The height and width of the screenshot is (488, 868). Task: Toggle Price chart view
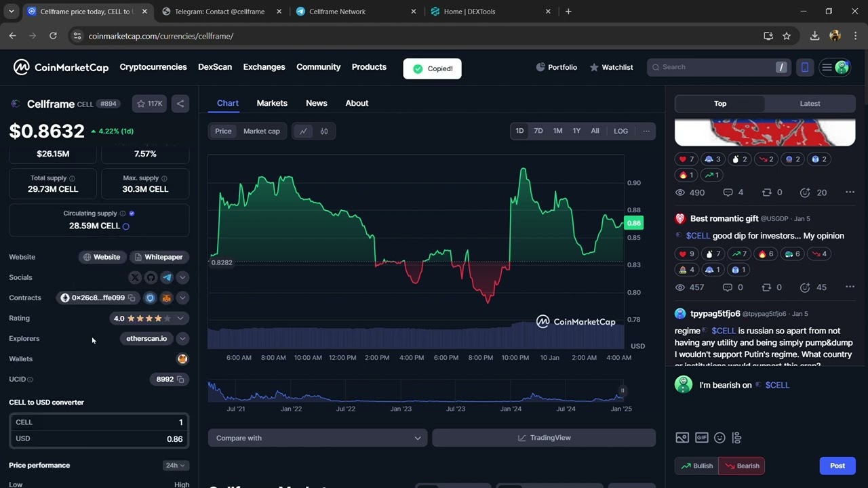point(223,131)
